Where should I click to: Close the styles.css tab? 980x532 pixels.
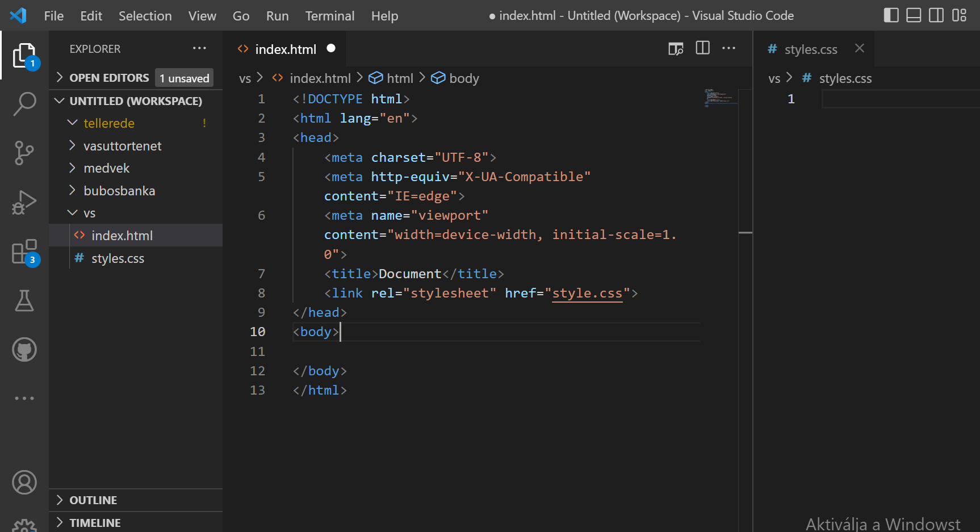[x=860, y=48]
